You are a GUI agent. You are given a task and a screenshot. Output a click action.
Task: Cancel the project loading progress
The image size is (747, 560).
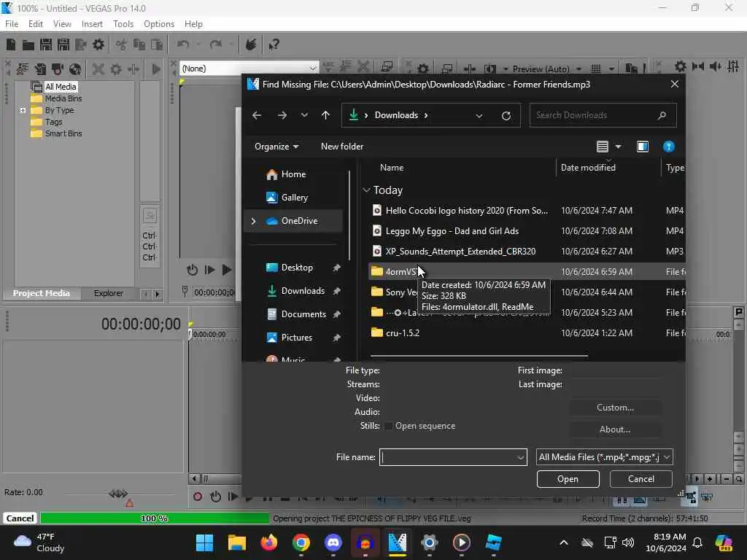pos(20,518)
